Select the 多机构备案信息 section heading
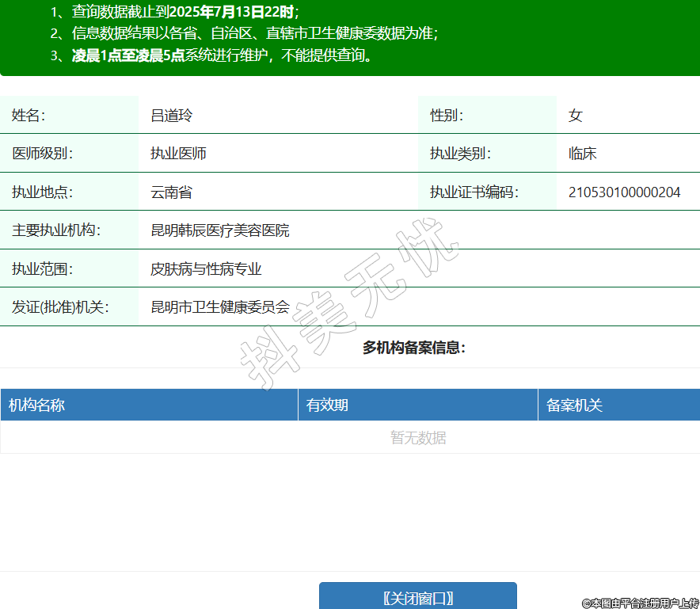700x609 pixels. [x=413, y=348]
